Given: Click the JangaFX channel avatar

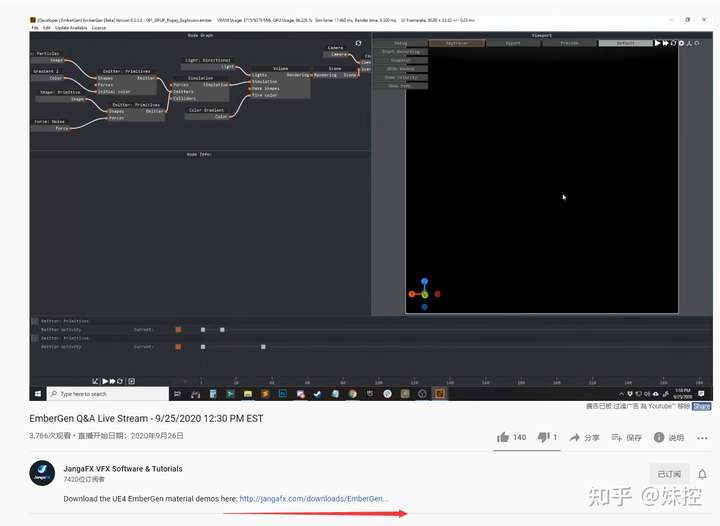Looking at the screenshot, I should (x=42, y=473).
